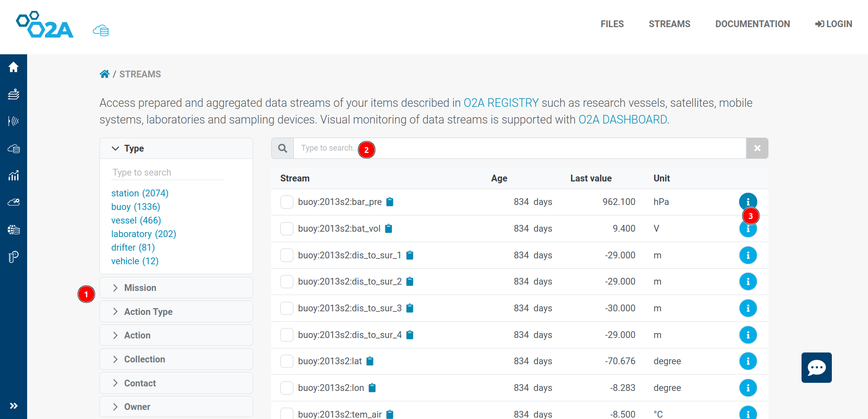Click the cloud database icon in the sidebar

click(x=14, y=148)
